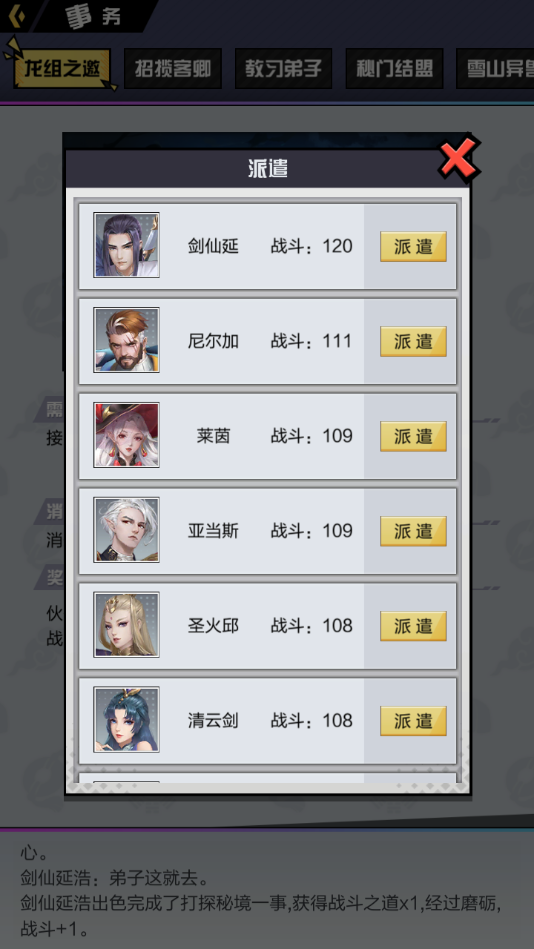This screenshot has height=949, width=534.
Task: Tap 清云剑 blue-haired portrait icon
Action: pos(127,720)
